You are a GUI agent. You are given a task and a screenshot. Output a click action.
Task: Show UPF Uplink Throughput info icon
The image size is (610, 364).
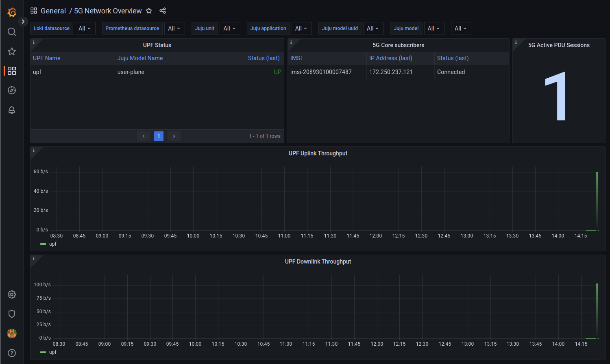[x=34, y=150]
